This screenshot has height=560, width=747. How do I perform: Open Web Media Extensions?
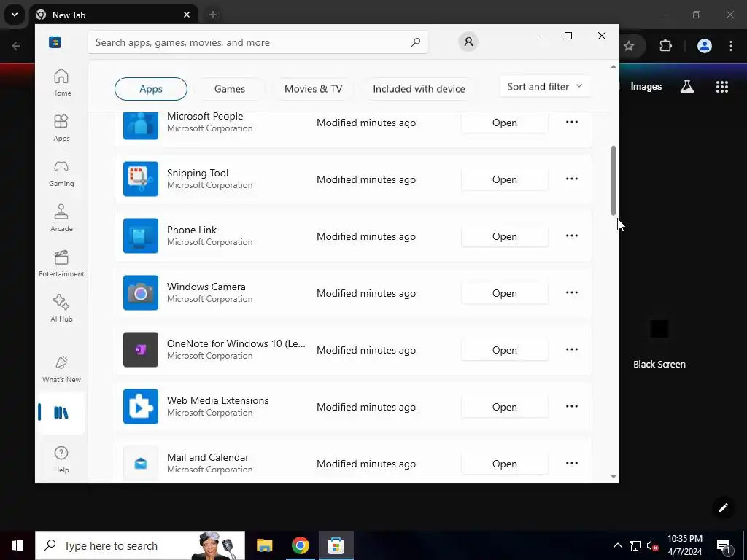tap(505, 407)
